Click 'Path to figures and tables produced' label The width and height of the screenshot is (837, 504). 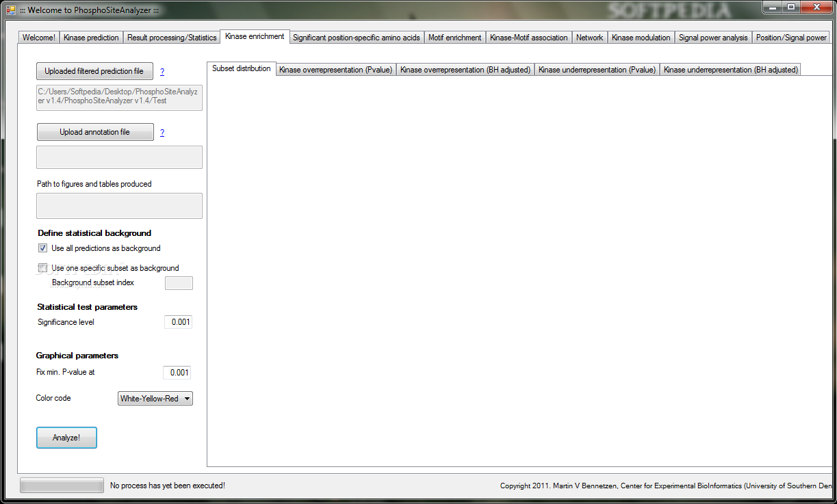tap(94, 184)
